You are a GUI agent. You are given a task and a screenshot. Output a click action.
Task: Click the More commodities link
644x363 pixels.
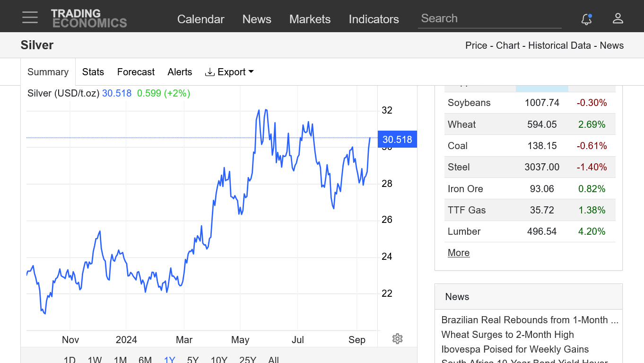[x=458, y=253]
